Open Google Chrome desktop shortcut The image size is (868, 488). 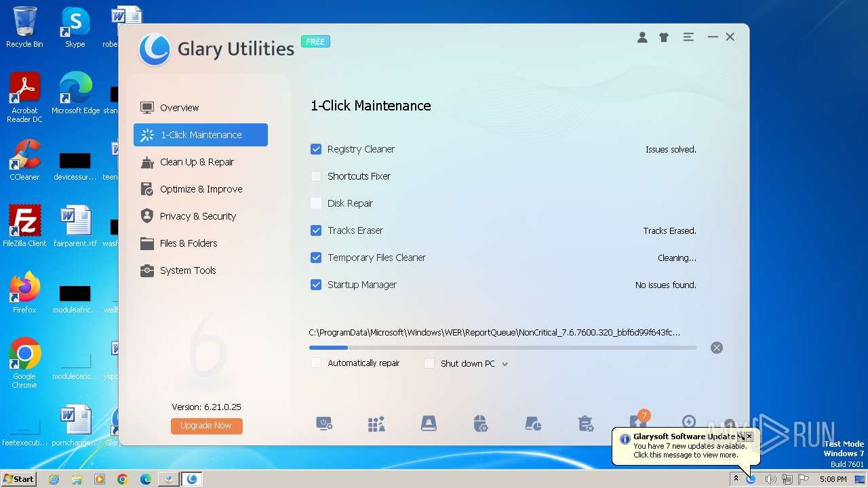pos(24,363)
